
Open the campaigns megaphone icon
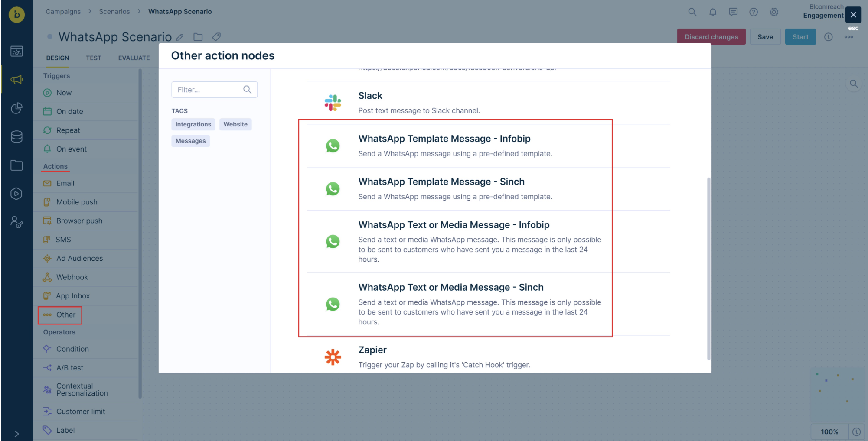point(16,80)
